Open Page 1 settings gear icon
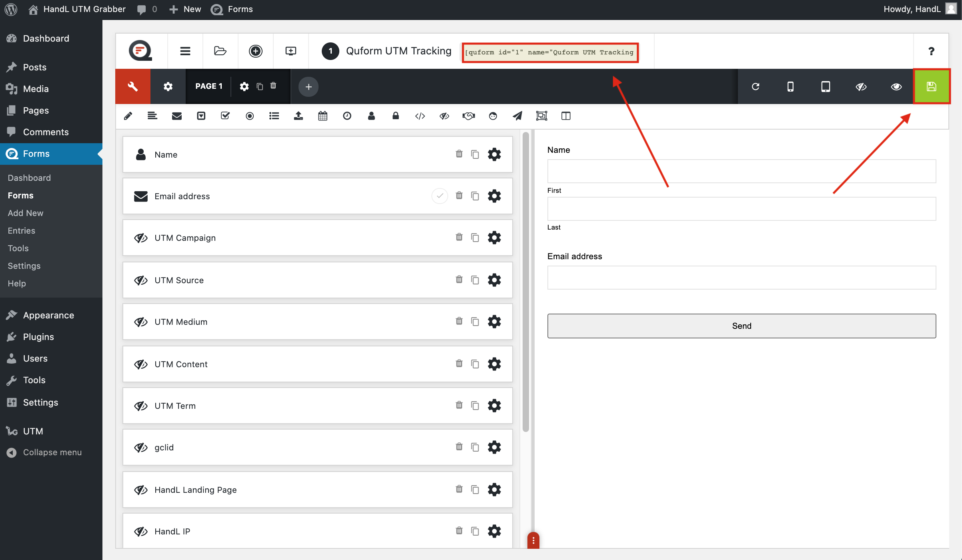Screen dimensions: 962x560 [x=244, y=86]
